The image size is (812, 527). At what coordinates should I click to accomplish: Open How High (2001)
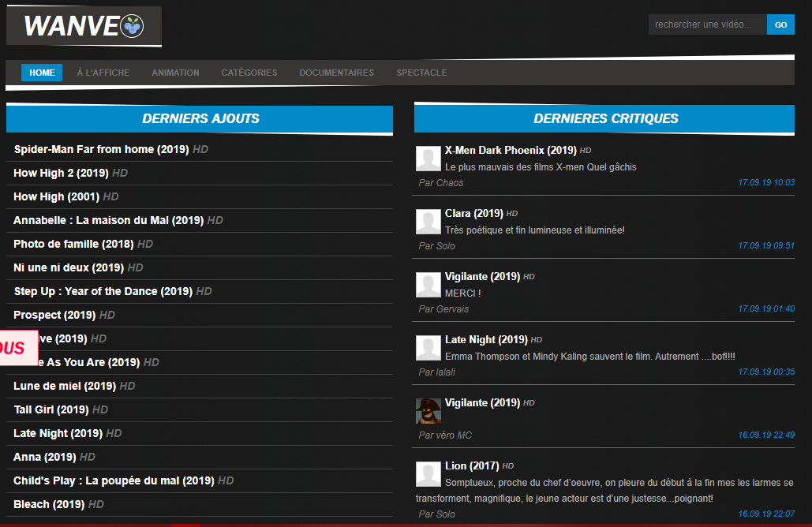(x=57, y=196)
